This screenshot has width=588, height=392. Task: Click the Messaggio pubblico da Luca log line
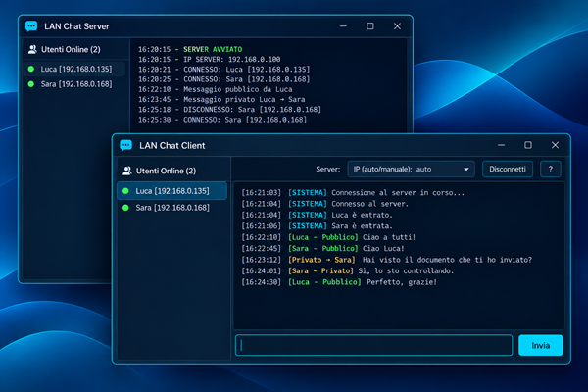coord(216,89)
